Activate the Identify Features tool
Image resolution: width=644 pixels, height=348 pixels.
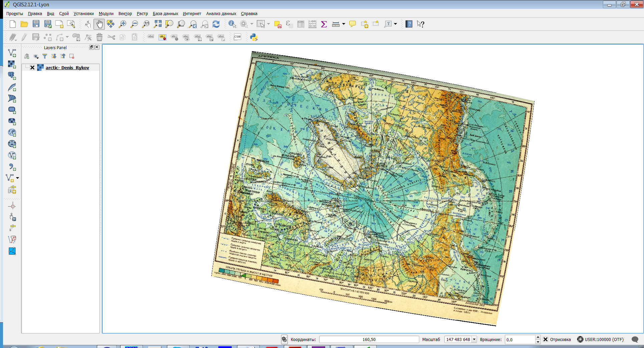[x=232, y=24]
